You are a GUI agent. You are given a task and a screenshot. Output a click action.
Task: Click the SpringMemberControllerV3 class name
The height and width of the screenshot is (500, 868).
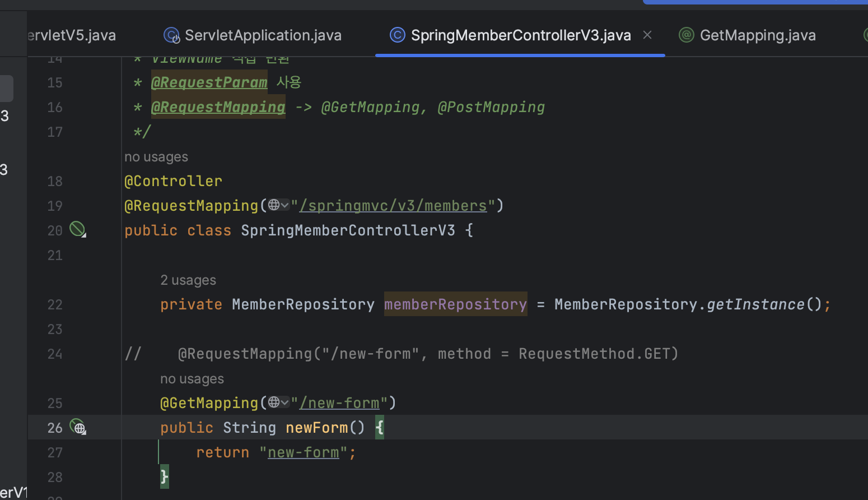click(x=348, y=230)
